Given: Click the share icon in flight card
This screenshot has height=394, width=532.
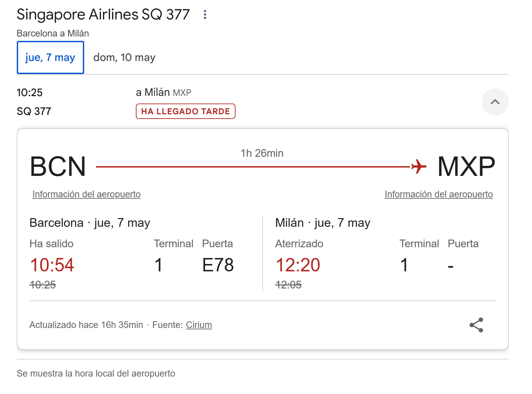Looking at the screenshot, I should pos(476,325).
